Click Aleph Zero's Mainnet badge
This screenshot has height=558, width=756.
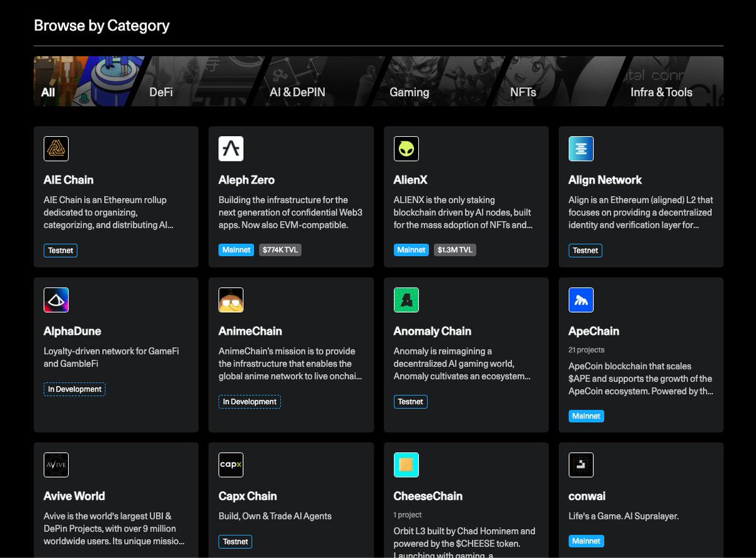pyautogui.click(x=236, y=250)
